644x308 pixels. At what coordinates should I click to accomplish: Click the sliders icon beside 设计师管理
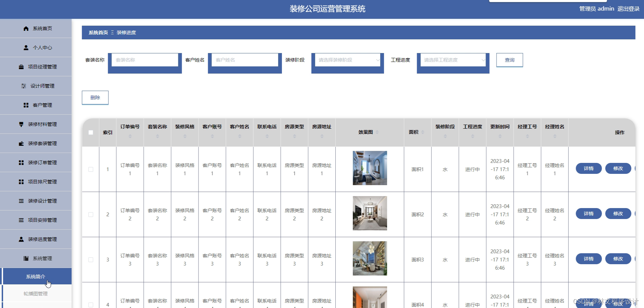(24, 86)
